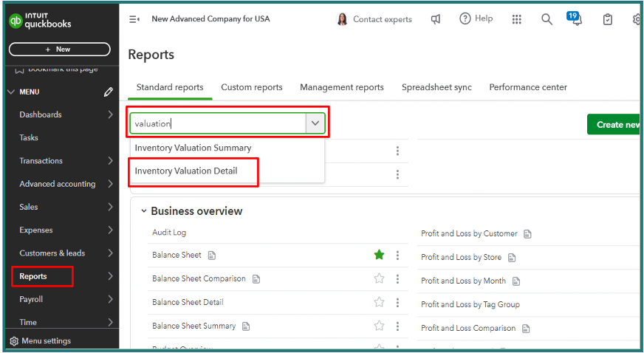Screen dimensions: 644x353
Task: Collapse sidebar with hamburger menu icon
Action: click(x=134, y=19)
